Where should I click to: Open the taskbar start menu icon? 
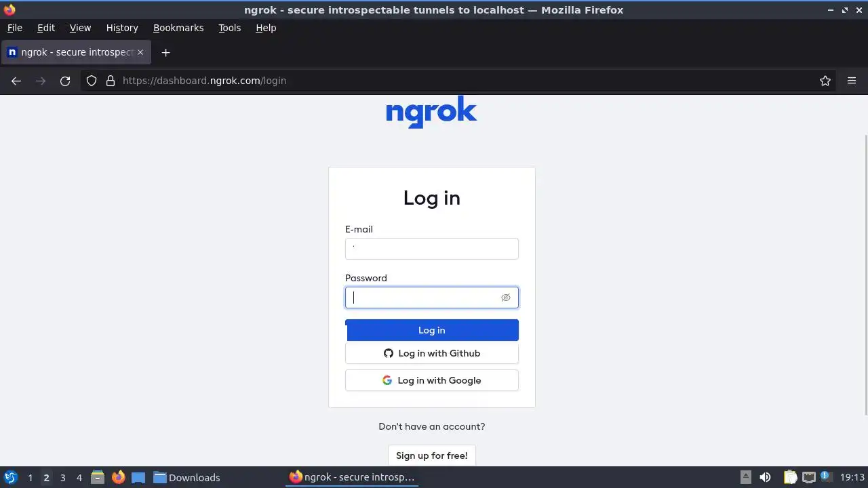pos(10,477)
